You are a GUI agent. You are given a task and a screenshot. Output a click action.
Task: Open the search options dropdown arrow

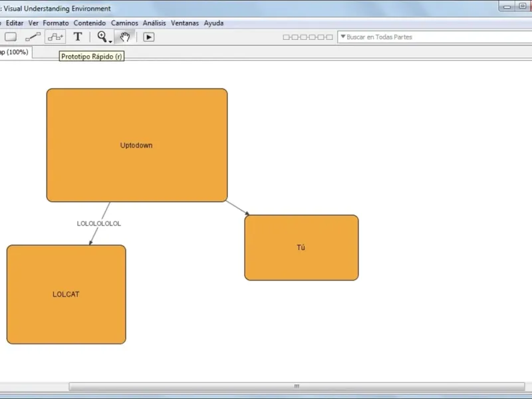point(342,37)
